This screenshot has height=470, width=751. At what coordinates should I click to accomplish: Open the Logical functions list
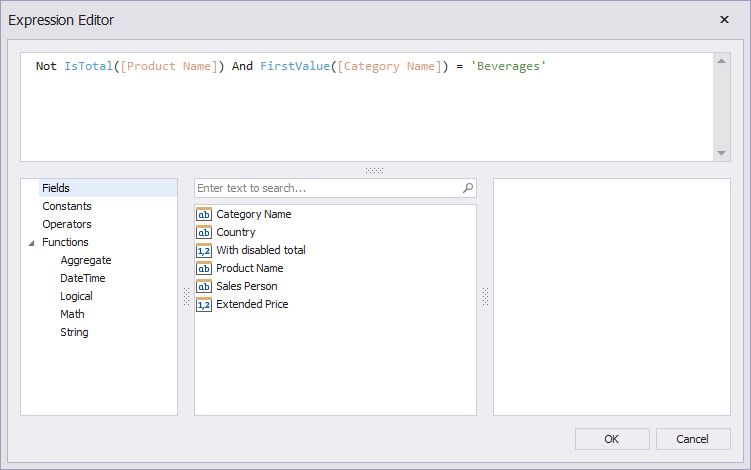[x=76, y=296]
